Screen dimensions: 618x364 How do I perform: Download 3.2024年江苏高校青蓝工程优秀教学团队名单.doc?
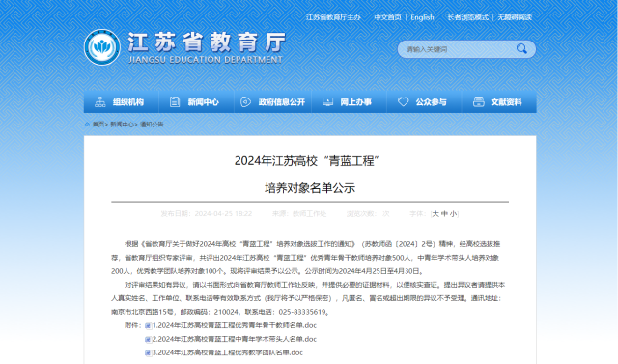tap(228, 352)
